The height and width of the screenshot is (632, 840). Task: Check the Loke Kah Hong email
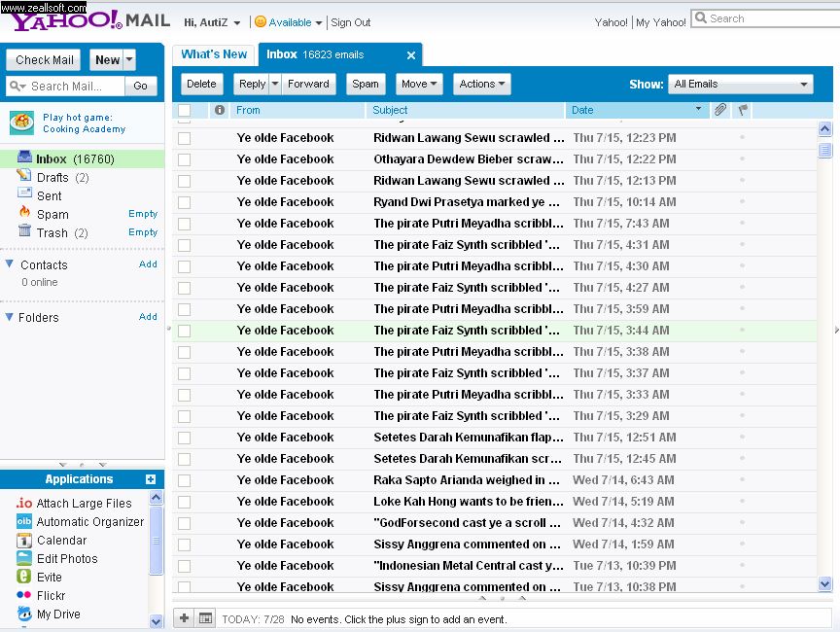(x=185, y=502)
